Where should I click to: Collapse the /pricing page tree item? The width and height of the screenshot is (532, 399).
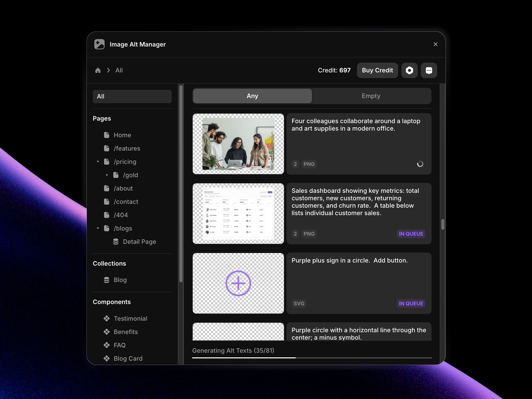98,162
